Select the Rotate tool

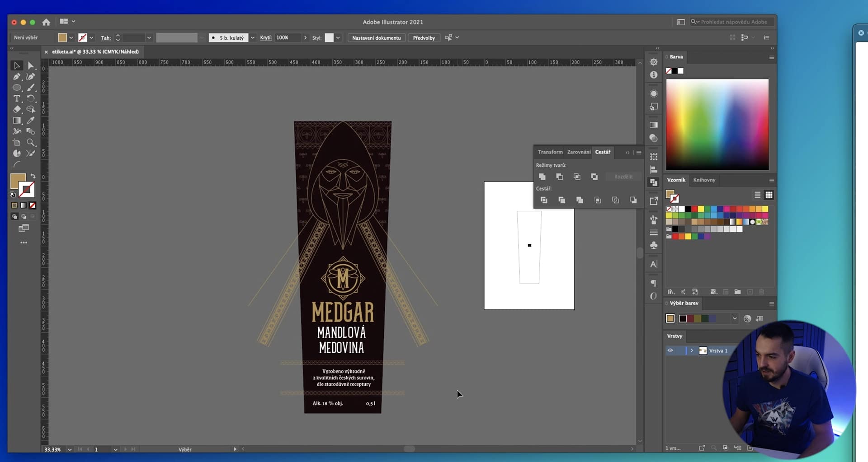point(31,98)
